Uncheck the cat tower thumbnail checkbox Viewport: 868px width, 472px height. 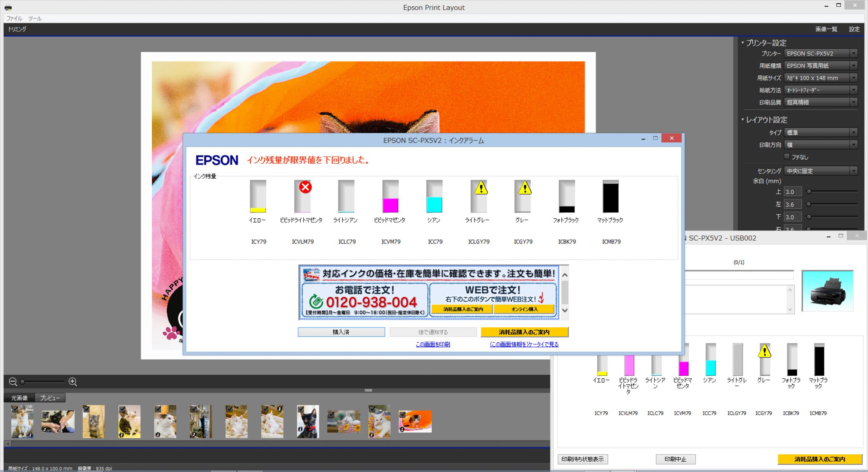point(194,409)
